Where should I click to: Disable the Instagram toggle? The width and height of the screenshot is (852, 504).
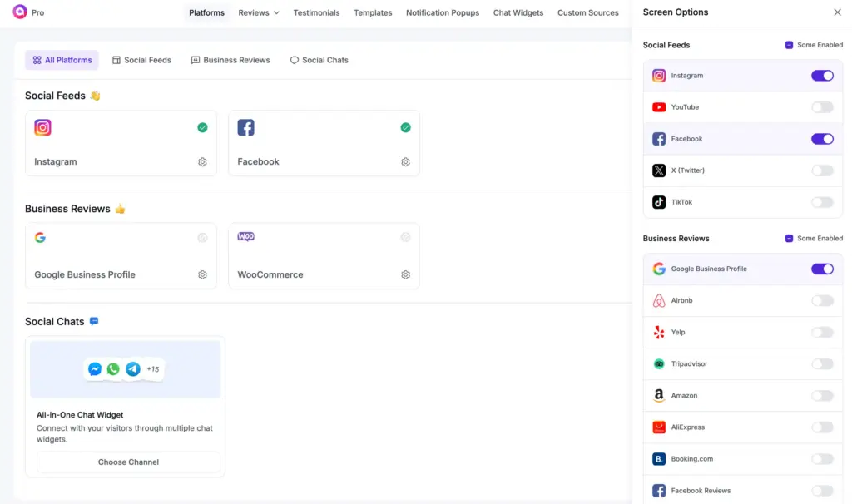822,76
